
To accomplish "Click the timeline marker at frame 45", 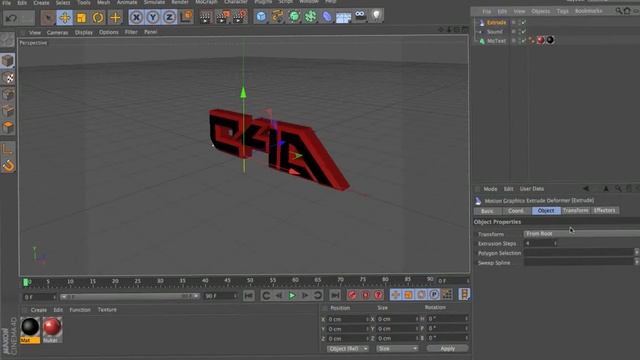I will click(227, 281).
